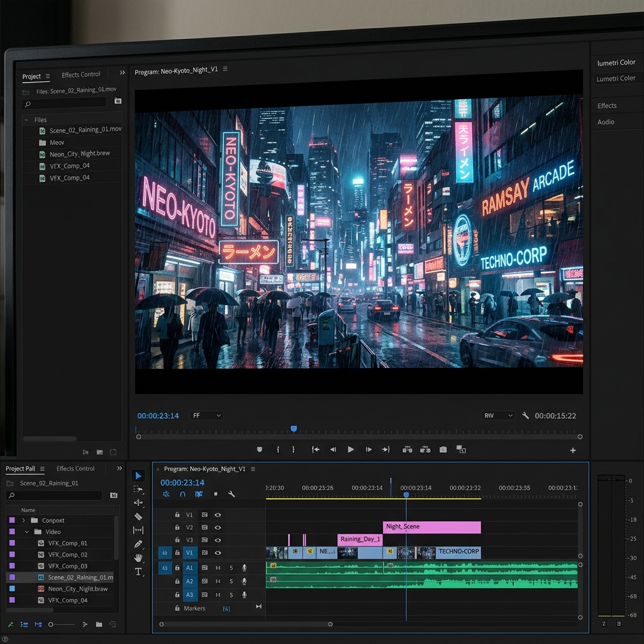Switch Project Pall to list view
The height and width of the screenshot is (644, 644).
coord(25,625)
